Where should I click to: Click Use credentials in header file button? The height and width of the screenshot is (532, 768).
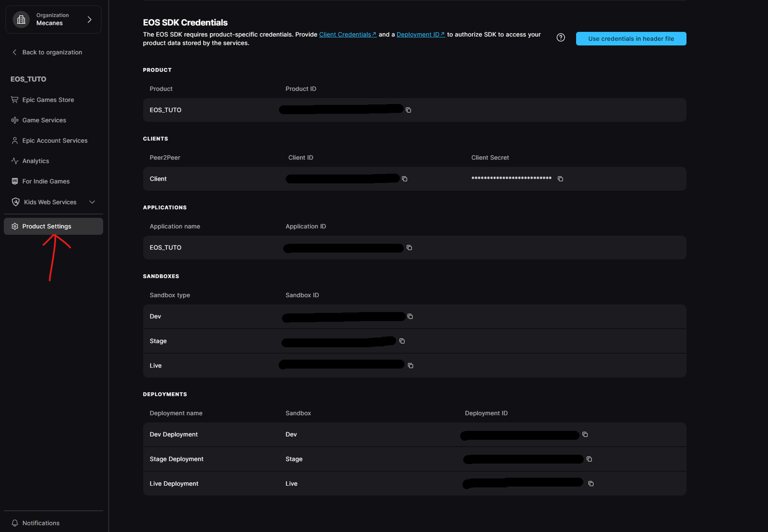click(x=630, y=38)
